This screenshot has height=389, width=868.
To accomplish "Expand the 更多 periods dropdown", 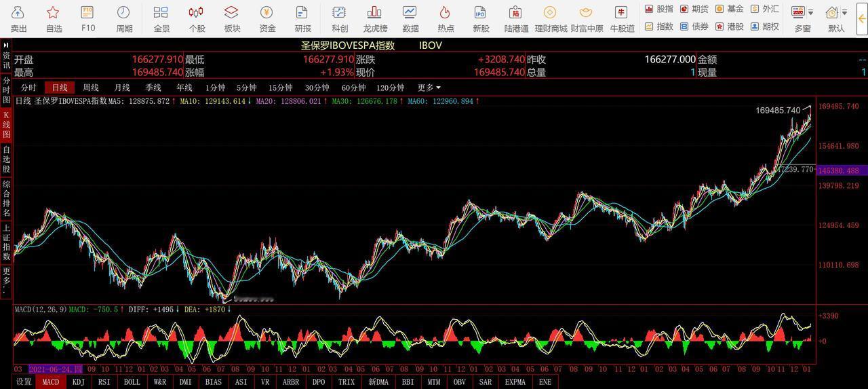I will click(x=429, y=88).
